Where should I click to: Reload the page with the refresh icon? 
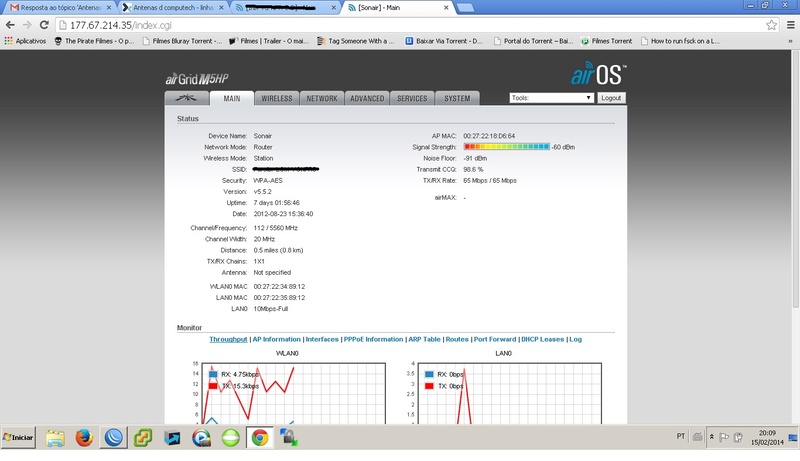(44, 25)
